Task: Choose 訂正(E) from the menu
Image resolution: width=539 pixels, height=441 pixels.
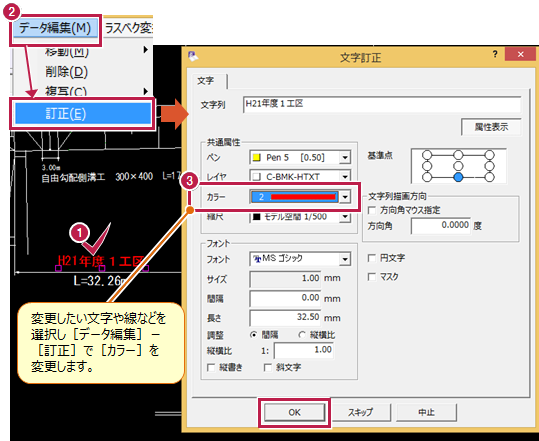Action: [83, 113]
